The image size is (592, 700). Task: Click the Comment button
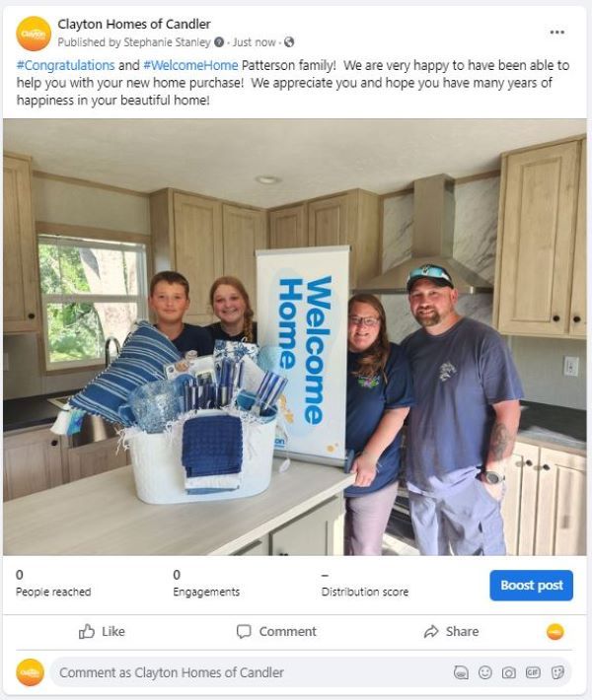point(276,632)
